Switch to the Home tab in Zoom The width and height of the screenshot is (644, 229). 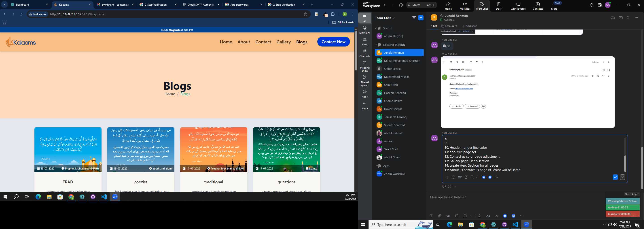click(x=448, y=6)
